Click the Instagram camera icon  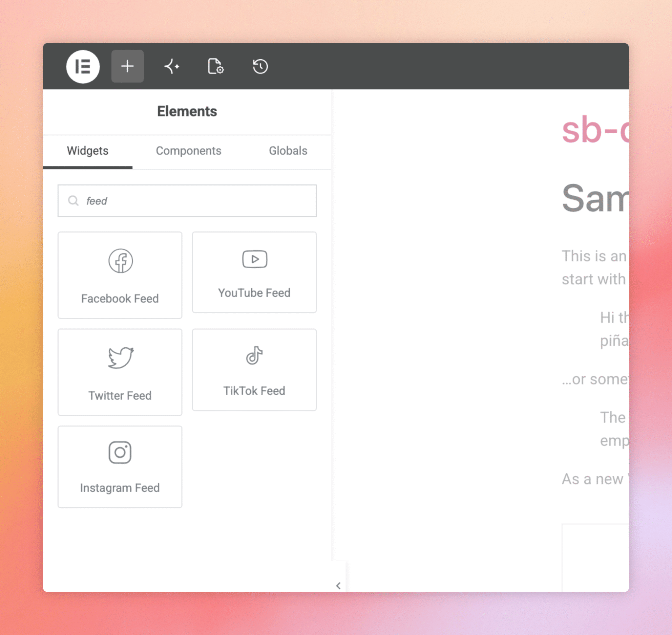(120, 452)
